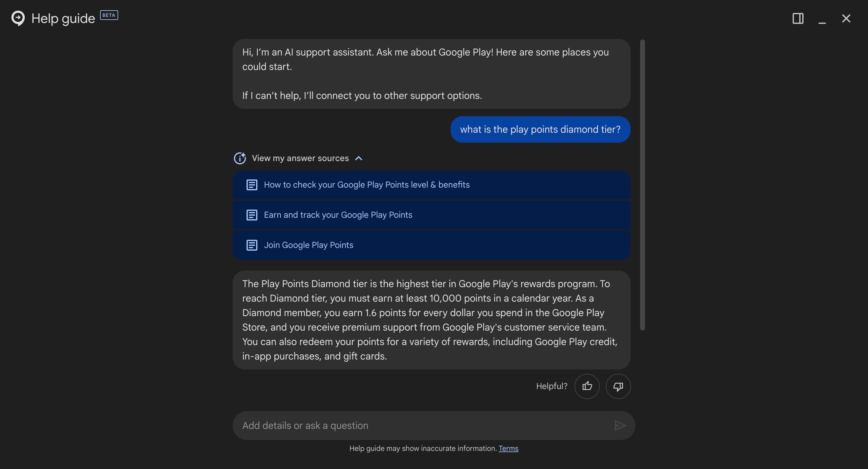Viewport: 868px width, 469px height.
Task: Click the chat conversation scrollbar
Action: [642, 185]
